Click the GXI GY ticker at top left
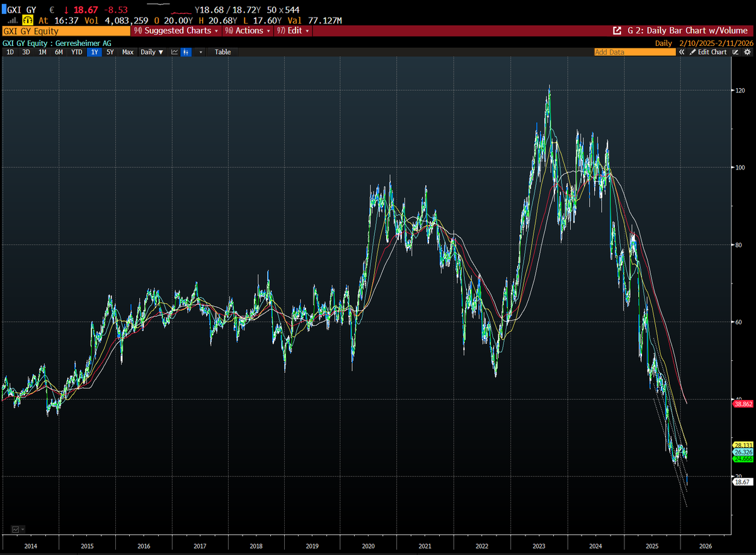Viewport: 756px width, 555px height. click(21, 10)
